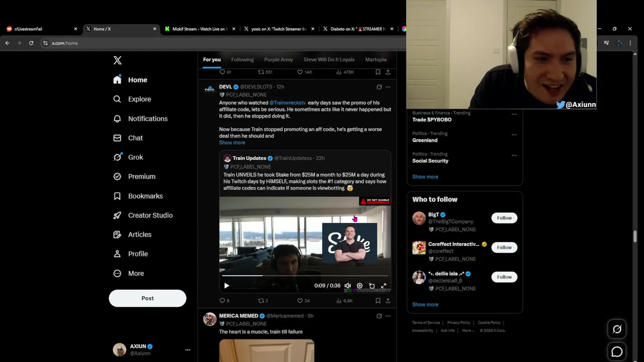
Task: Bookmark the DEVL post
Action: click(378, 301)
